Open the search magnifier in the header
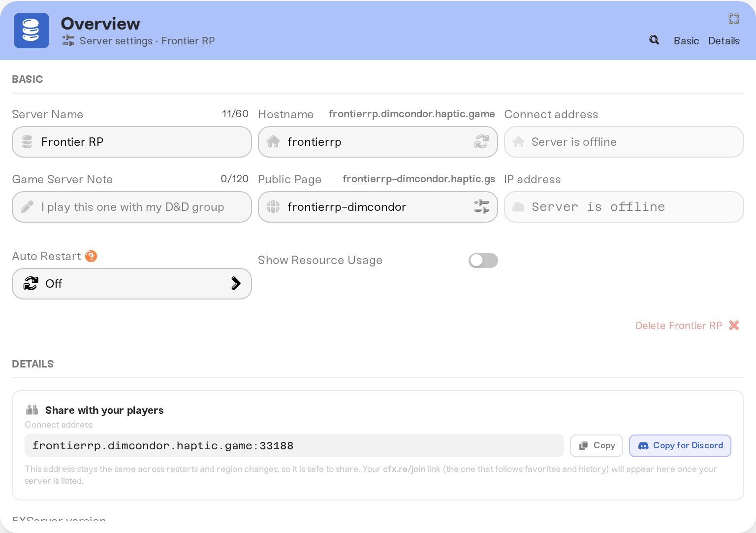This screenshot has height=533, width=756. [654, 40]
